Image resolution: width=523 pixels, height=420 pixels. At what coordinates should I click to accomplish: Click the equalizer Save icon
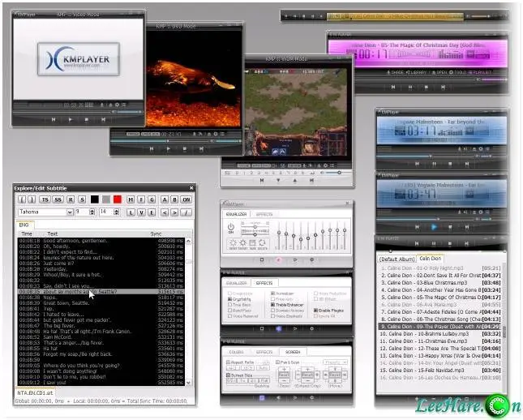[x=252, y=245]
